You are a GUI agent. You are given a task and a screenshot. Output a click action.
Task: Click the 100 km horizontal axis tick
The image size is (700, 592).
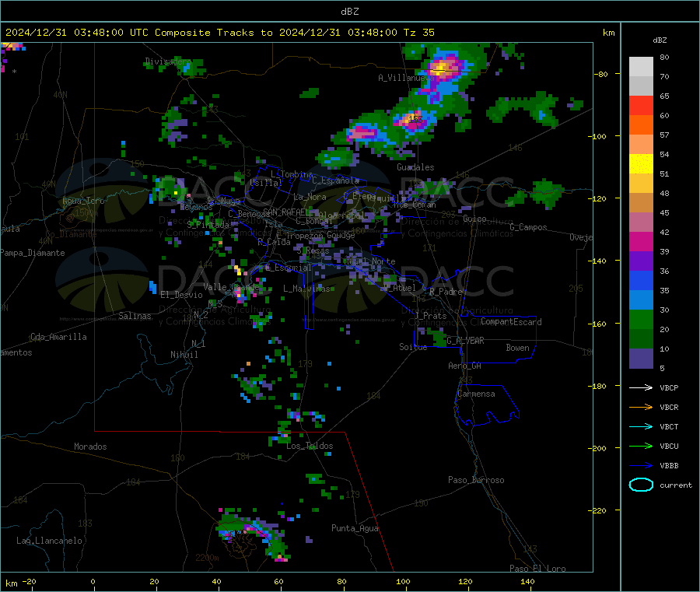tap(403, 581)
